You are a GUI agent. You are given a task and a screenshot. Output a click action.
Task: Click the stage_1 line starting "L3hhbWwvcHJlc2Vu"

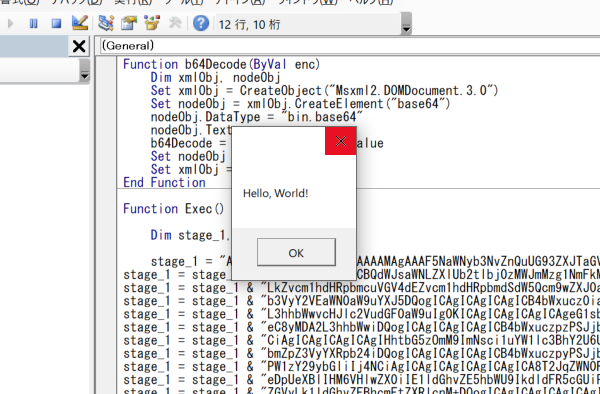(x=361, y=314)
